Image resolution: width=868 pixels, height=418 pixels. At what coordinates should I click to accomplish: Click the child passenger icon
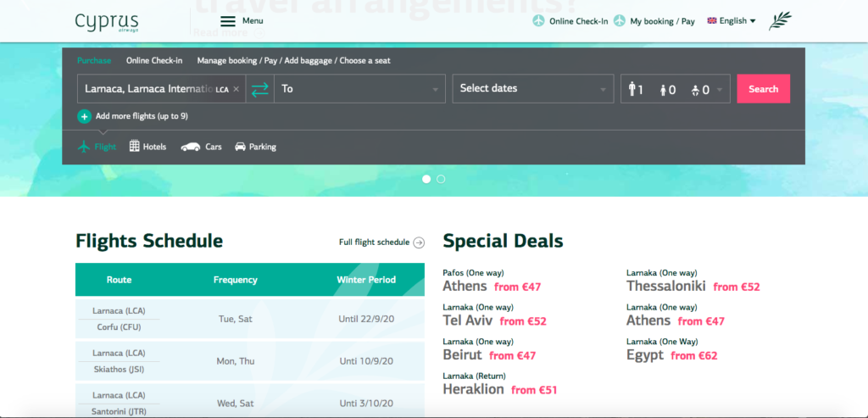pos(663,90)
